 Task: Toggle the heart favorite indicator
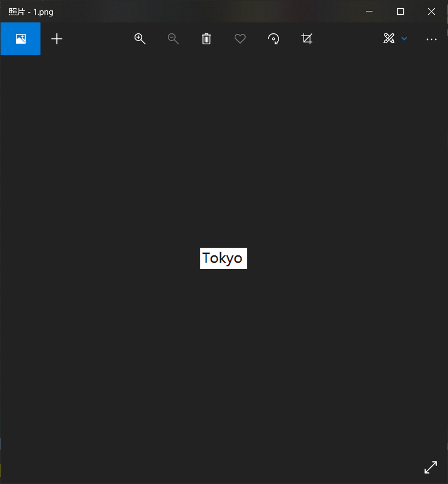click(x=240, y=39)
